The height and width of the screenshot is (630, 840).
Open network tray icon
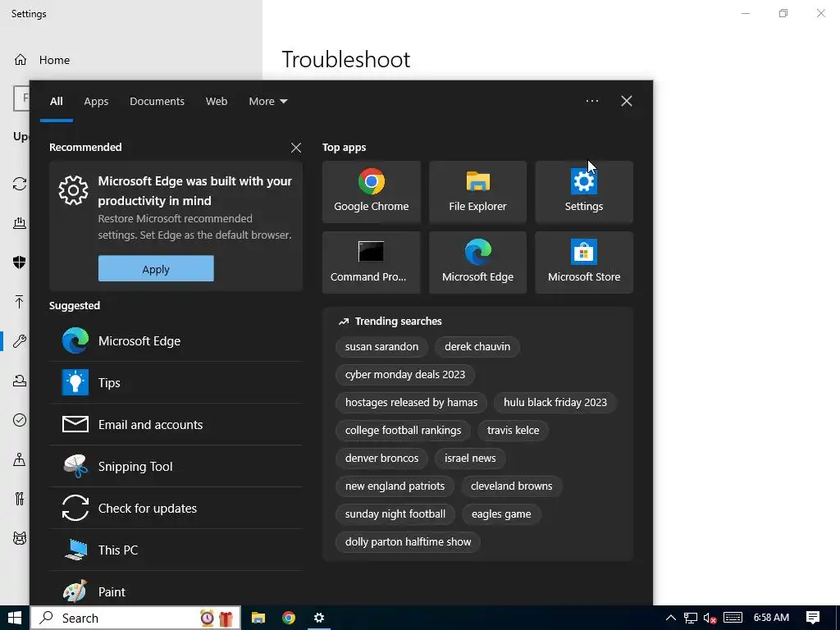[x=691, y=619]
